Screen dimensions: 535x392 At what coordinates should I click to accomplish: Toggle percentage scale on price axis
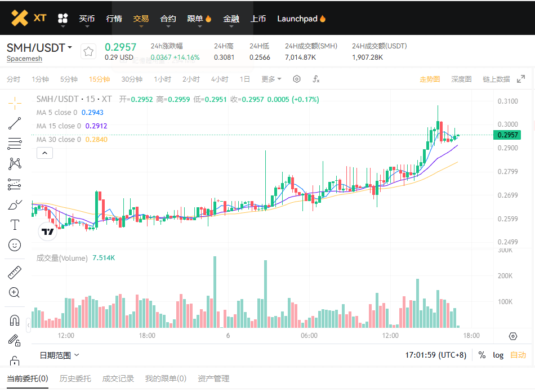point(482,355)
